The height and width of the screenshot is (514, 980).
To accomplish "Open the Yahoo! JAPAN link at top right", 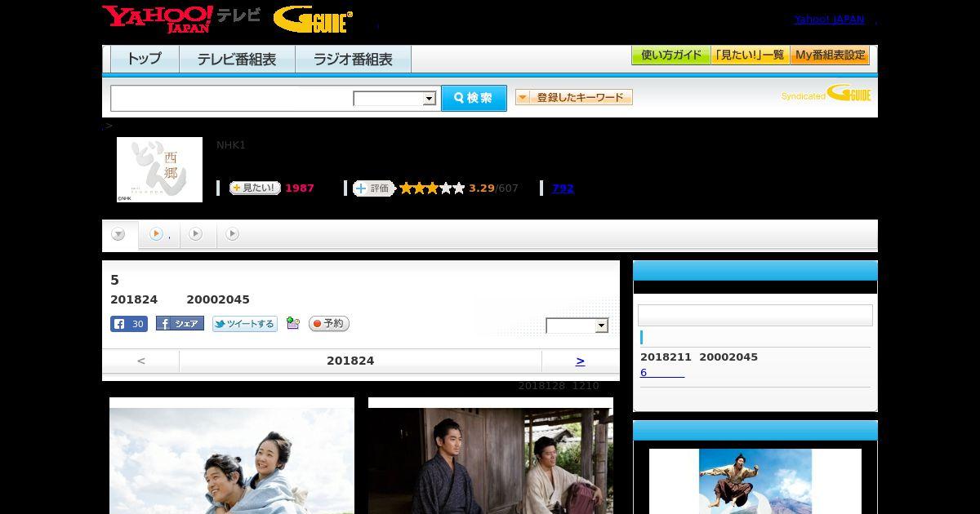I will tap(829, 20).
